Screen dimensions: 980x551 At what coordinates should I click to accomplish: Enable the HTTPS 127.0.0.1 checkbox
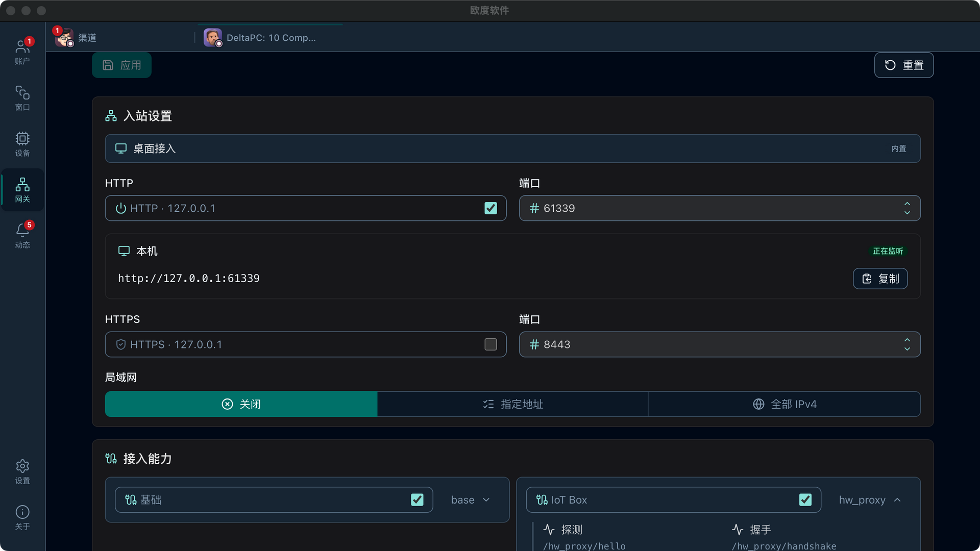(491, 344)
